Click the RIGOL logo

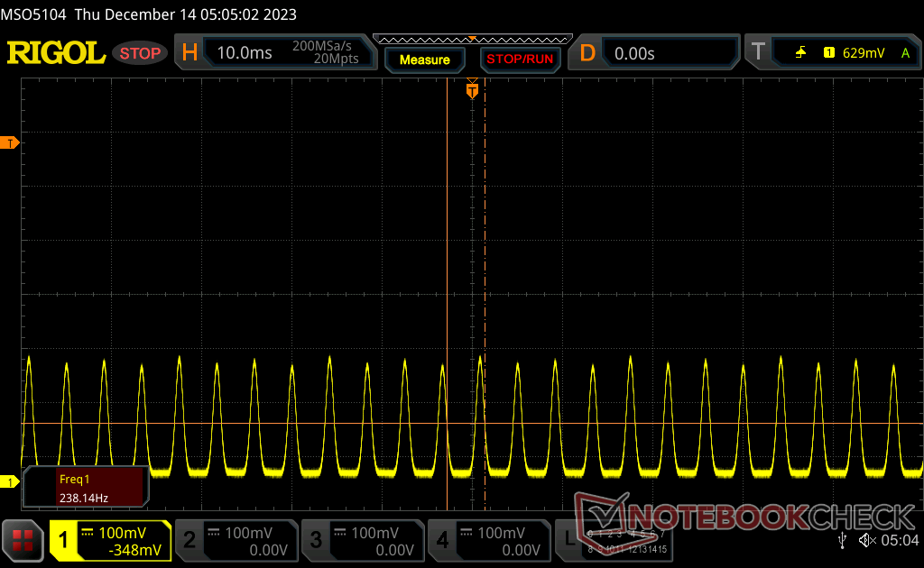[x=56, y=53]
